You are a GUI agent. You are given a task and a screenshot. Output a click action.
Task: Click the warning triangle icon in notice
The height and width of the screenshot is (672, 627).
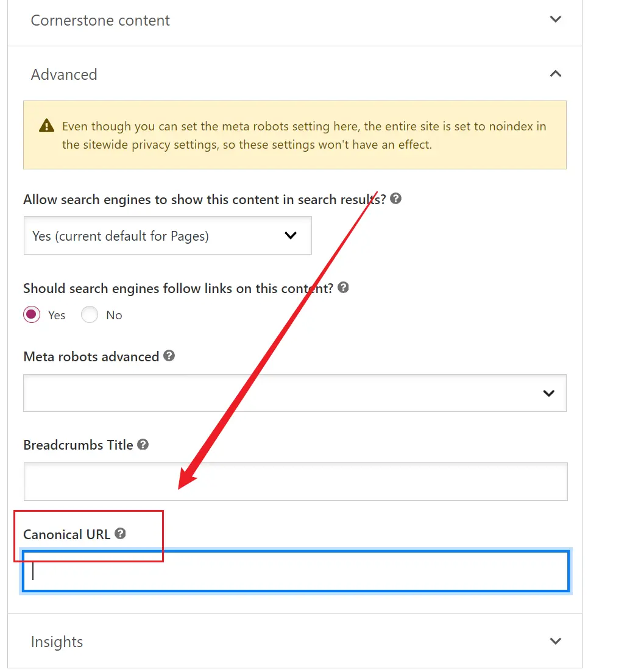(x=46, y=126)
